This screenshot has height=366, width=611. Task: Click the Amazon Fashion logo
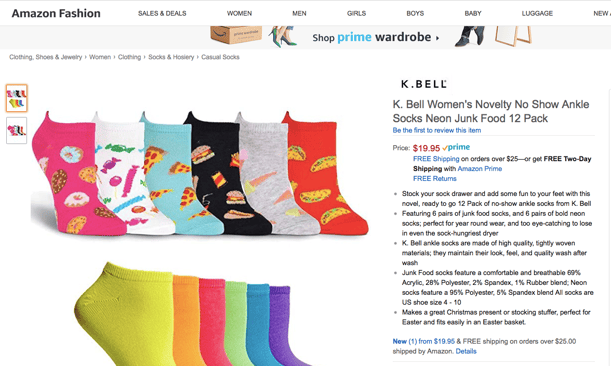[56, 13]
